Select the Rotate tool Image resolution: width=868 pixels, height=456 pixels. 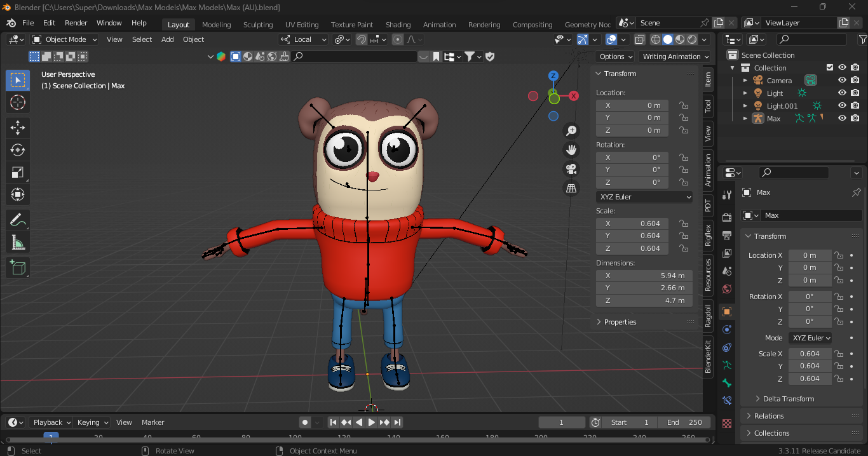18,150
